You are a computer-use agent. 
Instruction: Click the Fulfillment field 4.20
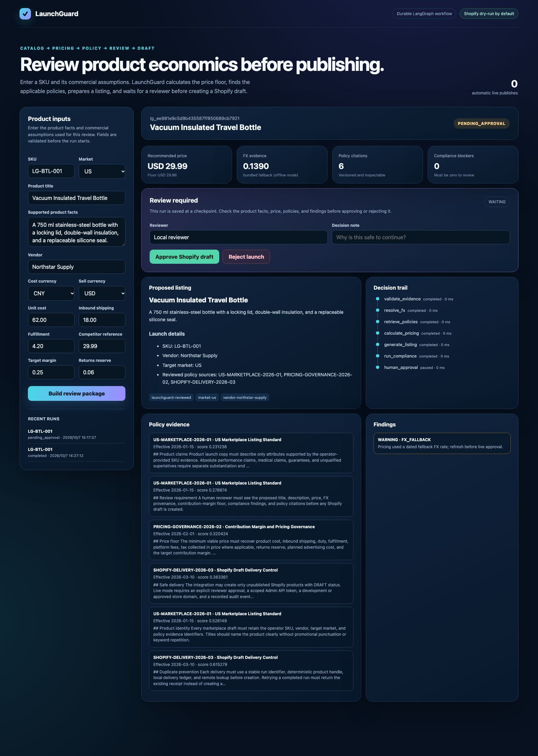coord(51,346)
